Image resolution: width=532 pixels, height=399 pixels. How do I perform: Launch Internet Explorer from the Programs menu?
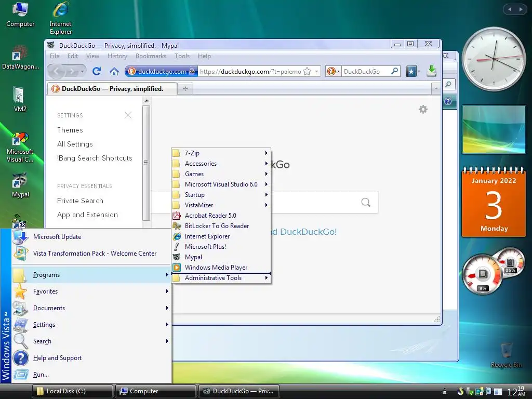tap(221, 236)
